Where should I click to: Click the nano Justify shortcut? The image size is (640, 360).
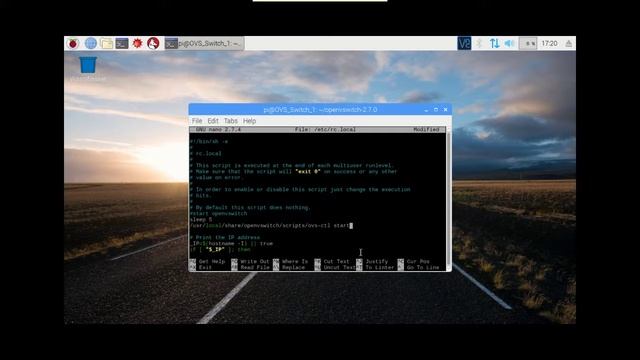pyautogui.click(x=372, y=261)
